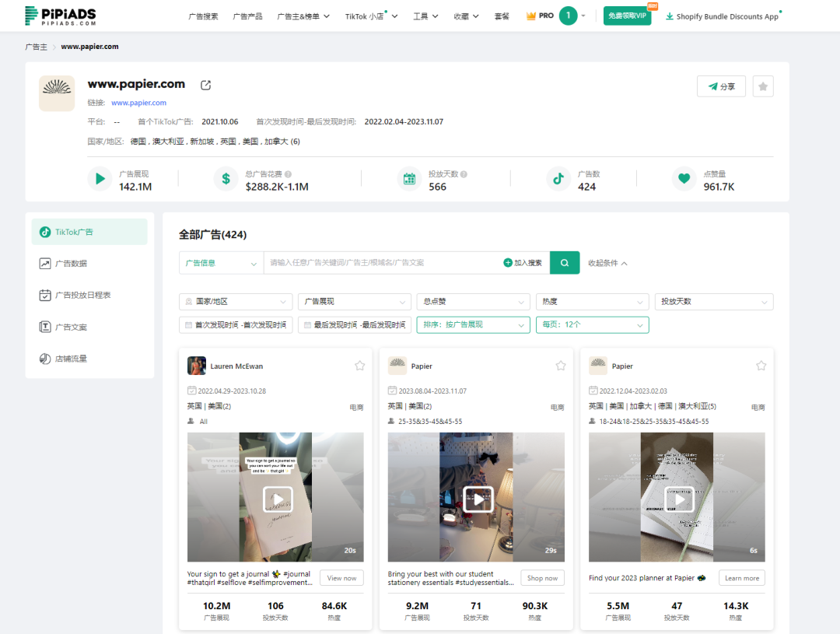Click the ad impressions play icon

click(100, 179)
